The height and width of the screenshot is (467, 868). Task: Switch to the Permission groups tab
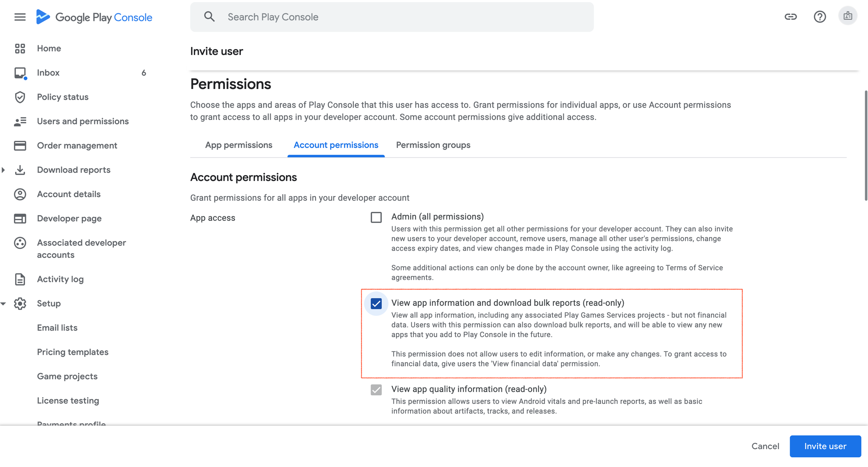tap(433, 145)
